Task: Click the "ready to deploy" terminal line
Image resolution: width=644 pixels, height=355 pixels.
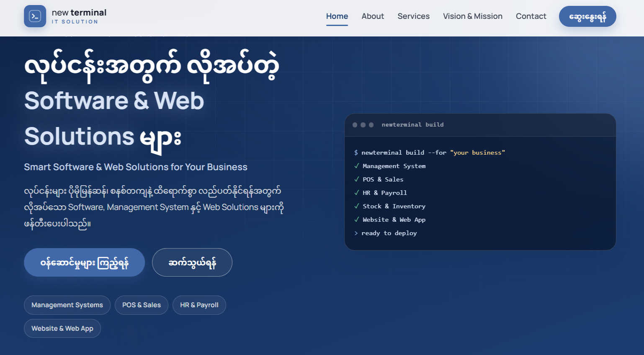Action: pos(386,233)
